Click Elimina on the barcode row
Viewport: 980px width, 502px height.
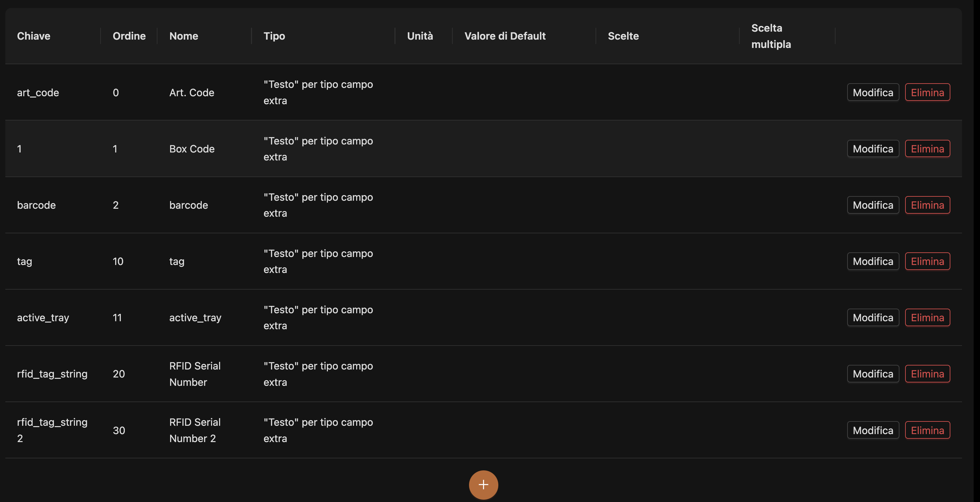click(927, 205)
